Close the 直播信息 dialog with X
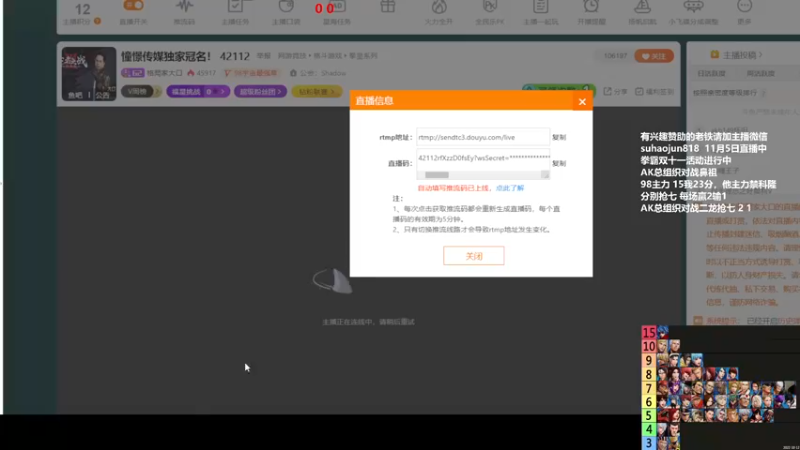Screen dimensions: 800x450 [x=582, y=102]
